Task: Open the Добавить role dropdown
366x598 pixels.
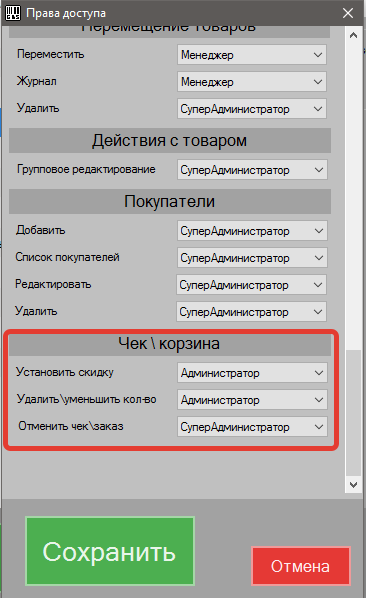Action: click(252, 231)
